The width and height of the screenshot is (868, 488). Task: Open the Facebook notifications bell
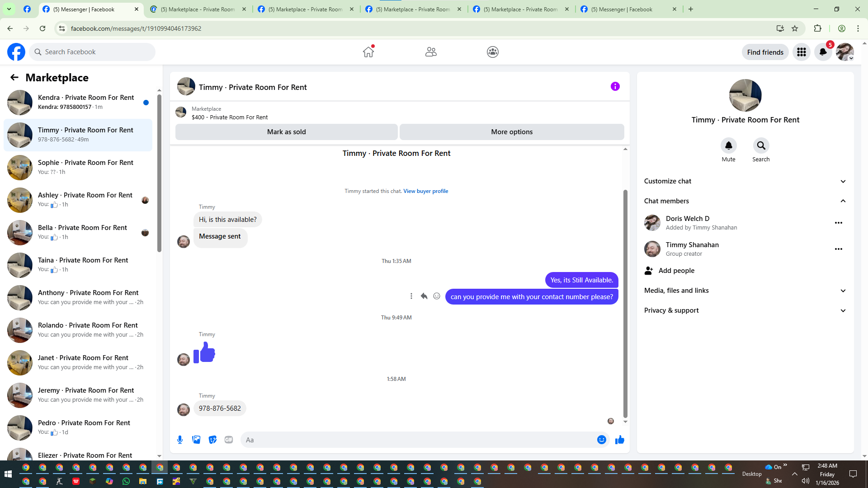(823, 52)
